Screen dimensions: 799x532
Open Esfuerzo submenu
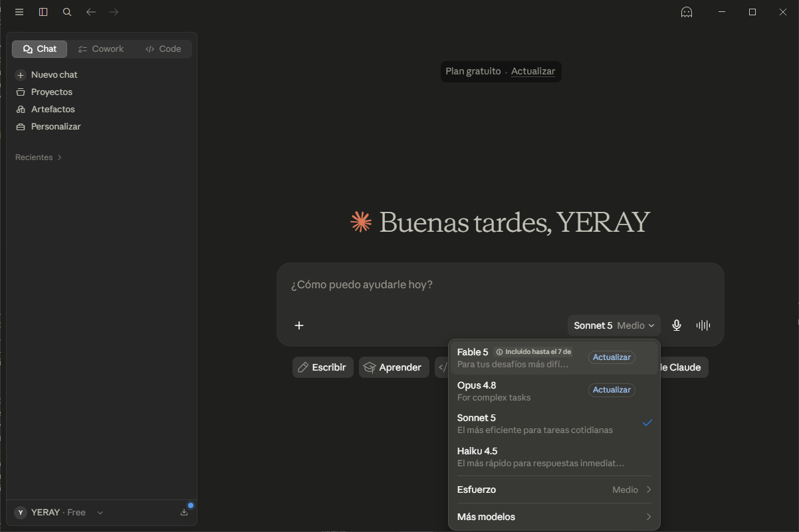click(554, 489)
